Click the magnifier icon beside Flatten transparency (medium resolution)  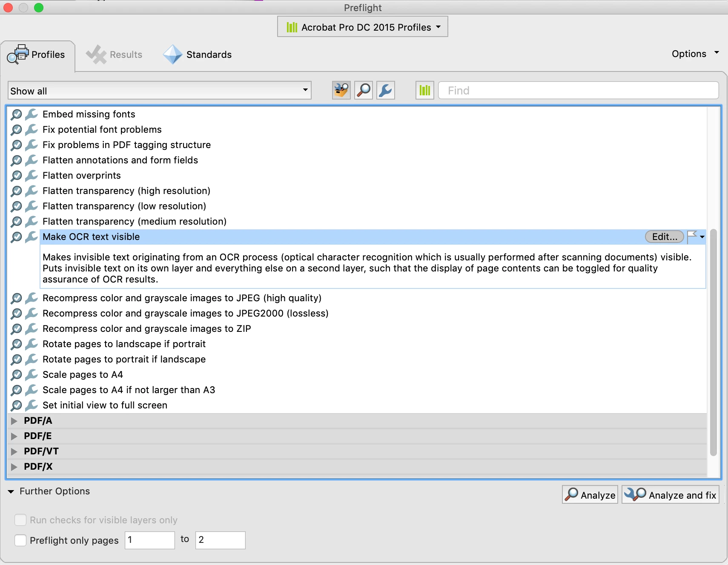(16, 222)
